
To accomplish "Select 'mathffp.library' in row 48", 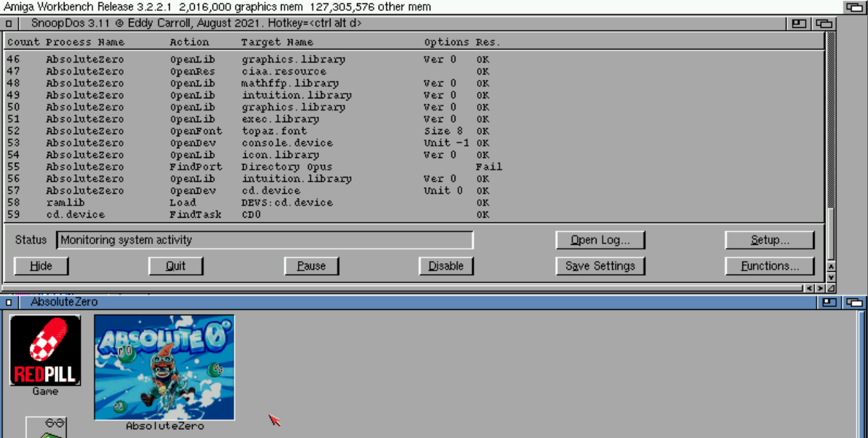I will pyautogui.click(x=290, y=83).
